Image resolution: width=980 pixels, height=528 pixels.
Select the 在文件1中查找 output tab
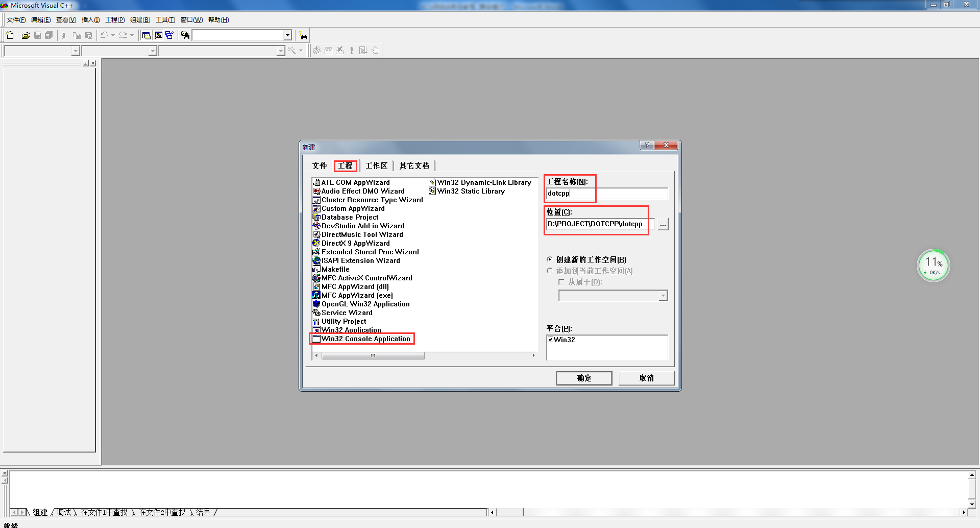point(104,512)
